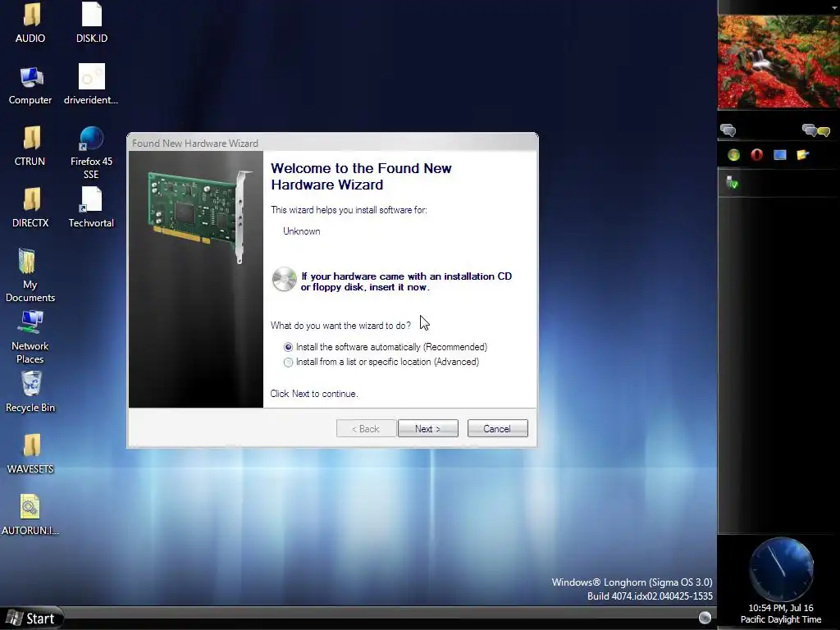Click the blue desktop screen sidebar icon
The image size is (840, 630).
point(780,155)
